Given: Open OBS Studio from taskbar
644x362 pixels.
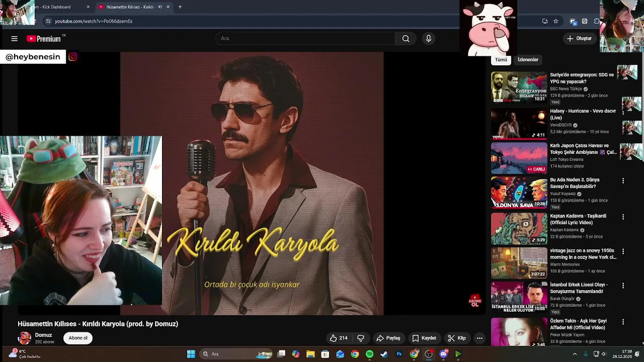Looking at the screenshot, I should coord(429,354).
